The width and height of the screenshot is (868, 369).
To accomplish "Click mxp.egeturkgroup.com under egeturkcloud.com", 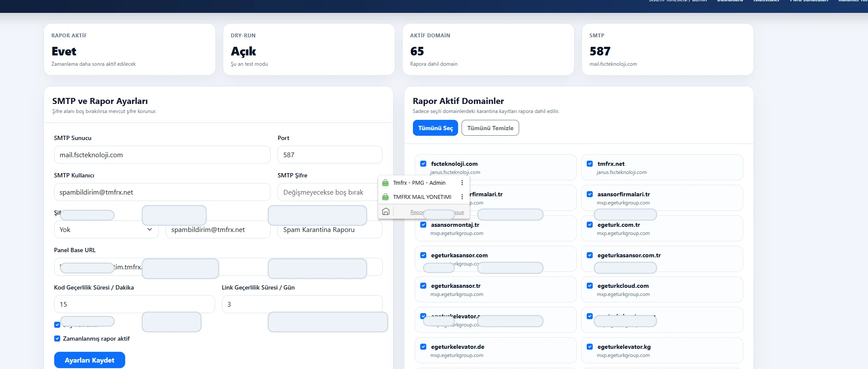I will tap(623, 294).
